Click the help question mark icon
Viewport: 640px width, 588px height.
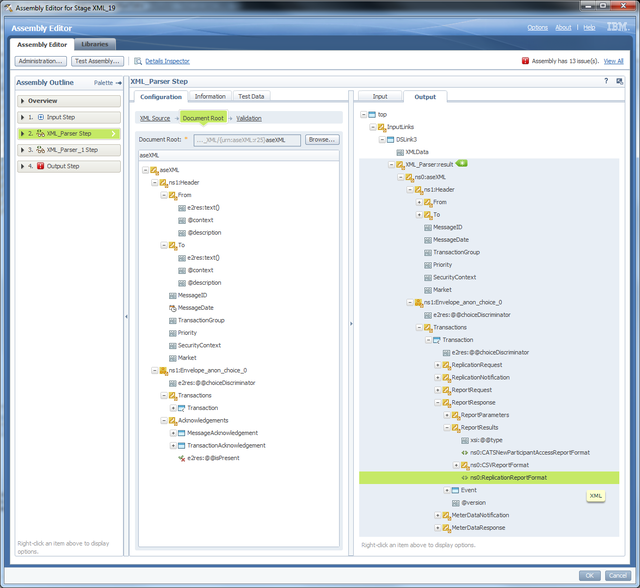[x=605, y=81]
